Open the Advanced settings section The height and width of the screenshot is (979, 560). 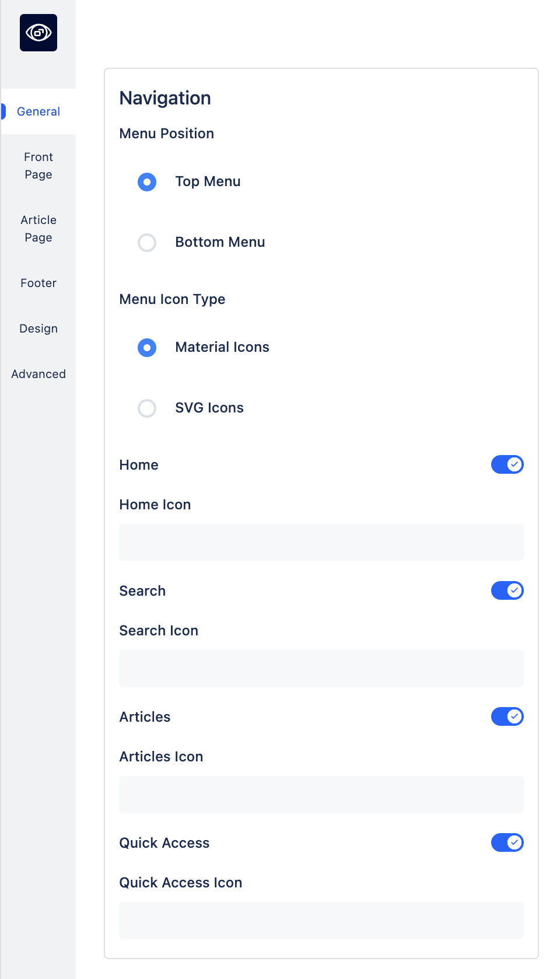(x=38, y=374)
